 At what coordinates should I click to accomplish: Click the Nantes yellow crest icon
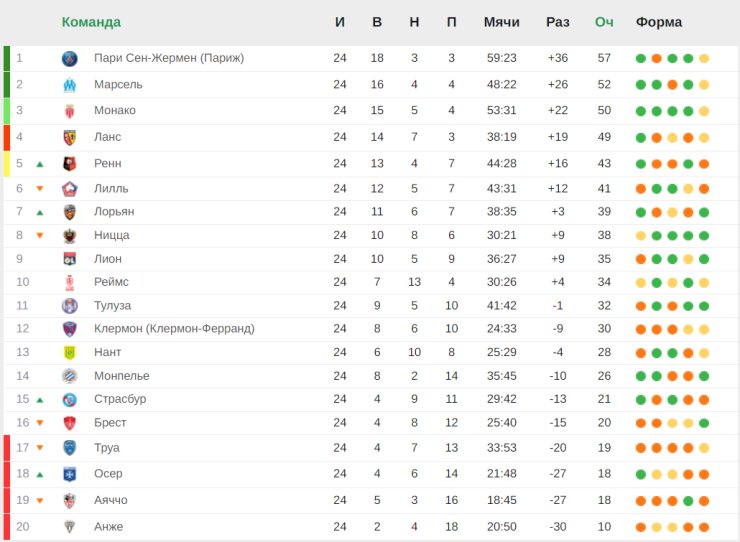69,352
